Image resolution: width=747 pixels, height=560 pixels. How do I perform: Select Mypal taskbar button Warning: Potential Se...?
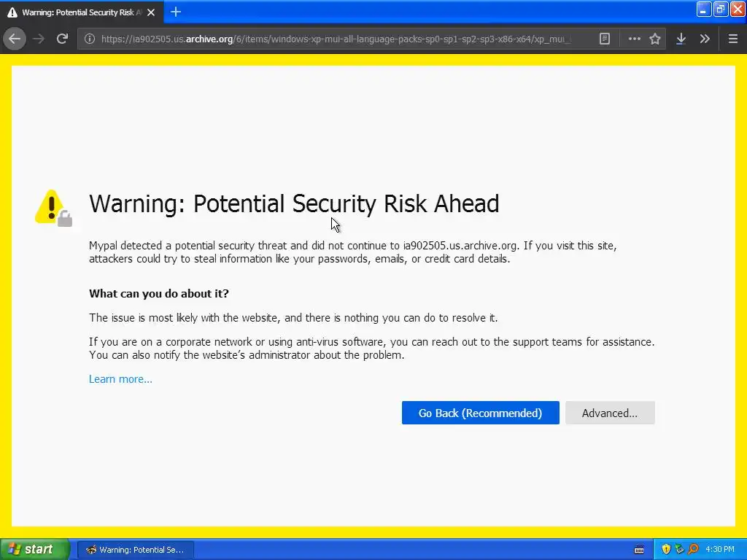[135, 550]
